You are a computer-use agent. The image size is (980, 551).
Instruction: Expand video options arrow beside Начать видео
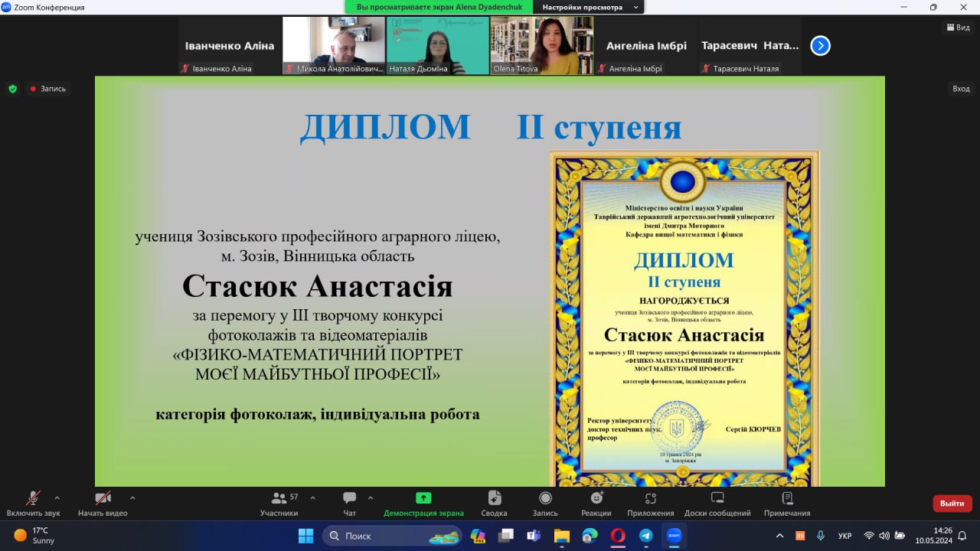(x=132, y=497)
